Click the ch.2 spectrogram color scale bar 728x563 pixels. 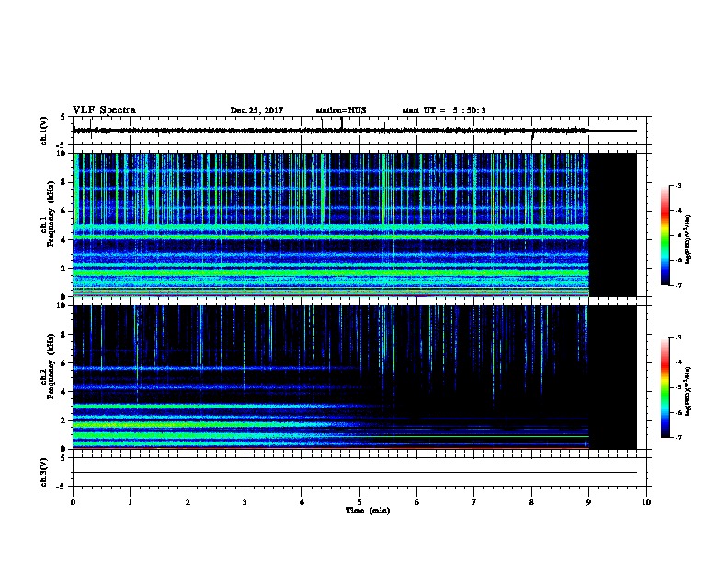coord(665,387)
